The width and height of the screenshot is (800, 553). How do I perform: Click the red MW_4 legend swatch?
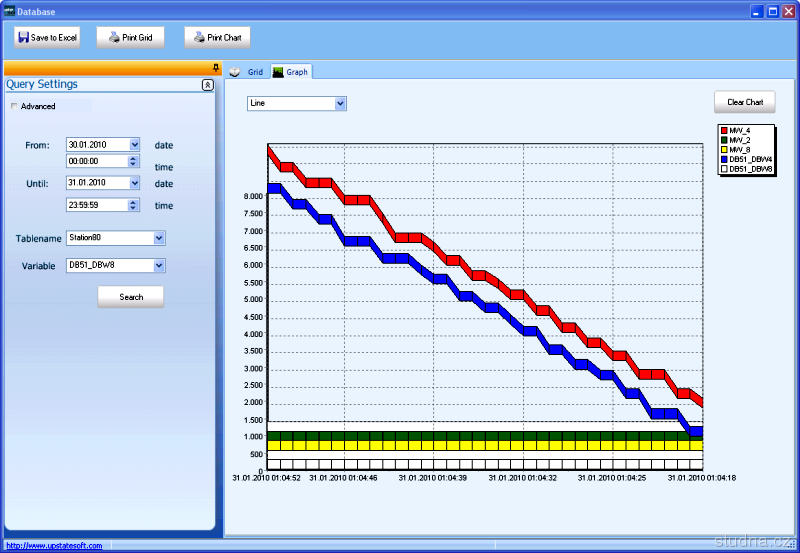(x=724, y=131)
